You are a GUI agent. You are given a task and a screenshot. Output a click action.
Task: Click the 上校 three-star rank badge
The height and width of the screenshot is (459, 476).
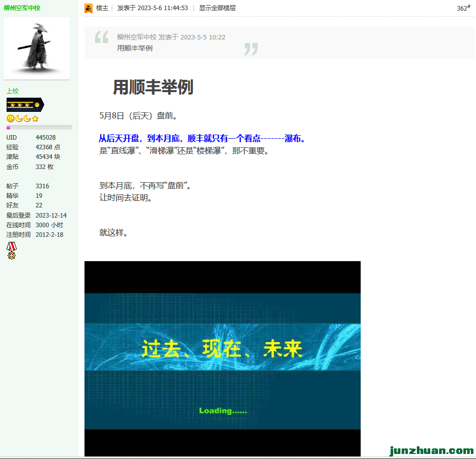(25, 105)
